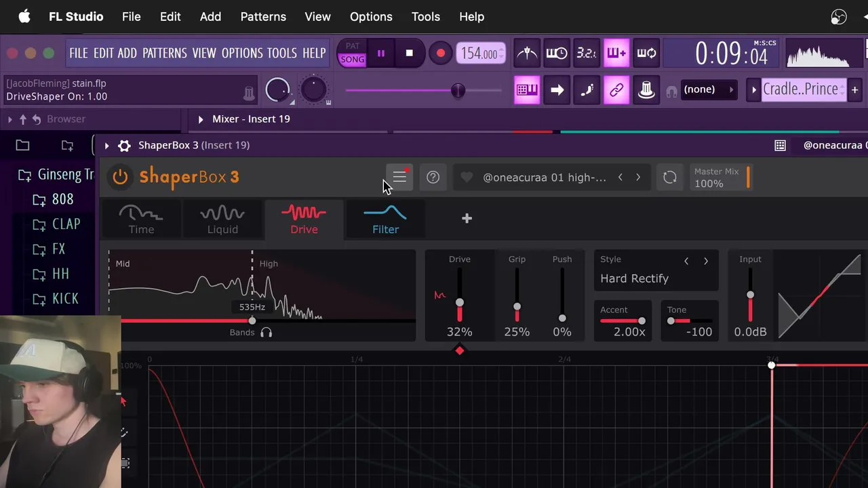
Task: Favorite the preset with heart icon
Action: [x=467, y=178]
